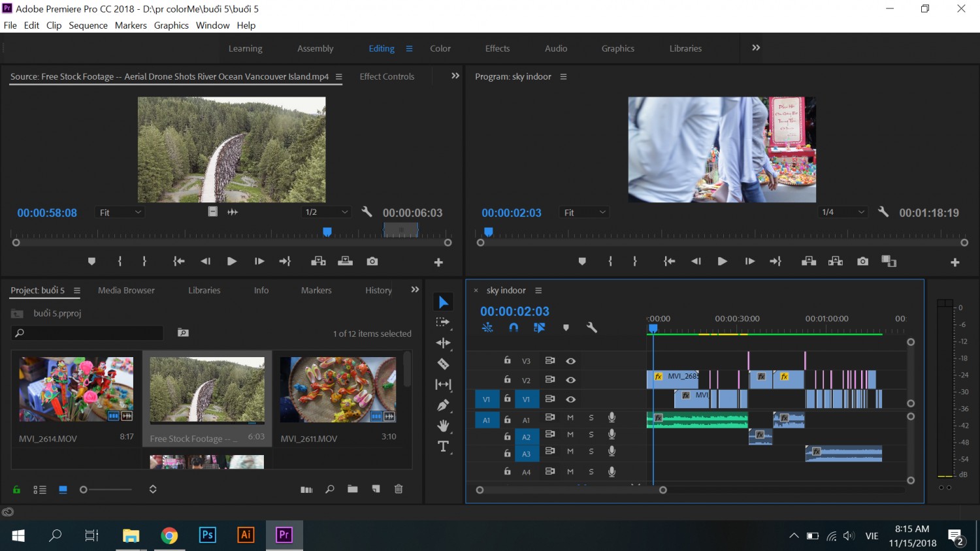
Task: Click Insert button in Source monitor
Action: tap(319, 261)
